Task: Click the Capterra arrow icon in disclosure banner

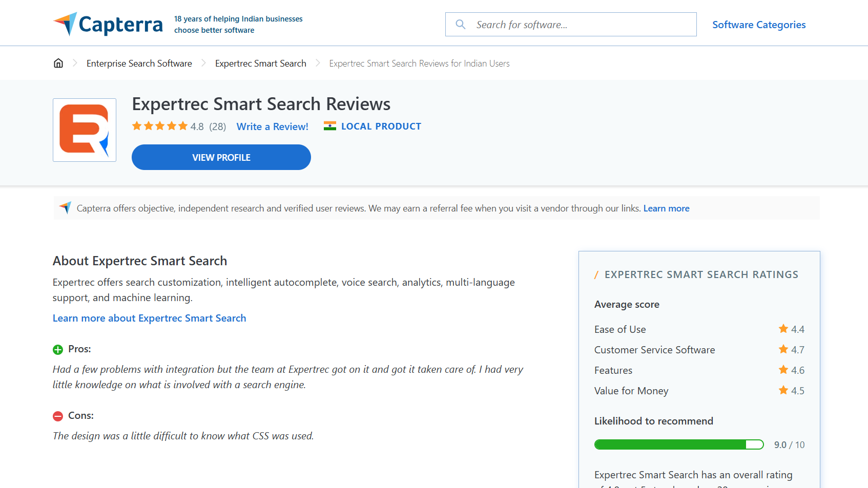Action: click(x=65, y=207)
